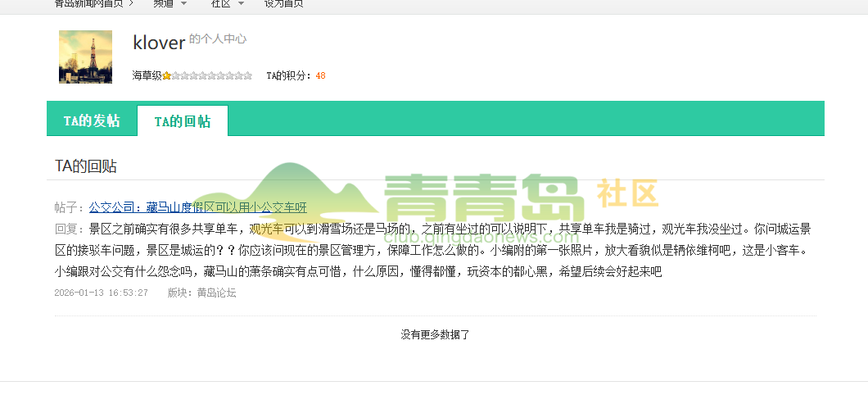This screenshot has height=404, width=868.
Task: Click the 设为首页 link
Action: [283, 4]
